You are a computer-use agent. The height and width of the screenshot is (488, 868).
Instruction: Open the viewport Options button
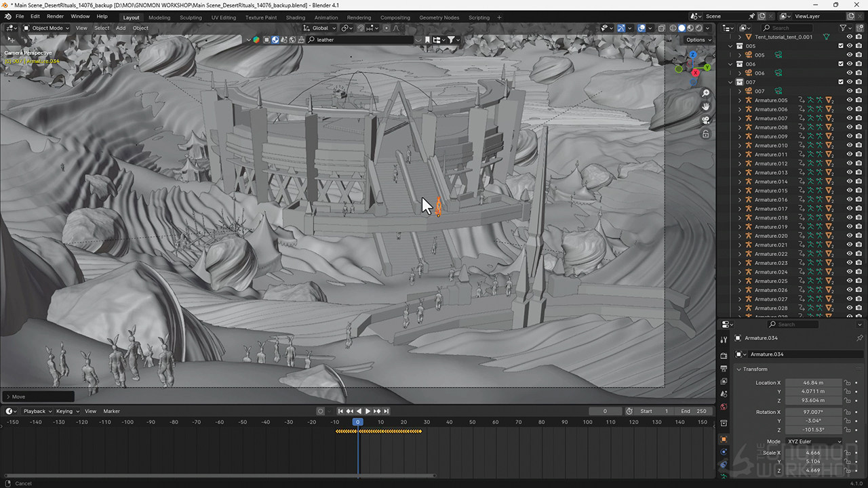click(x=698, y=39)
